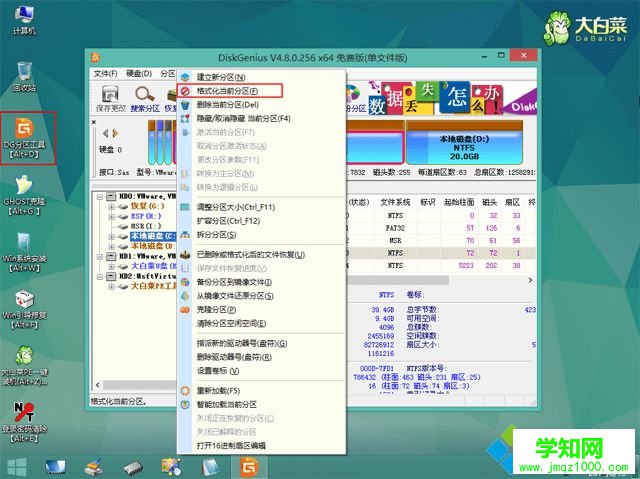
Task: Click 本地磁盘(D:) NTFS 20.0GB bar
Action: [x=464, y=143]
